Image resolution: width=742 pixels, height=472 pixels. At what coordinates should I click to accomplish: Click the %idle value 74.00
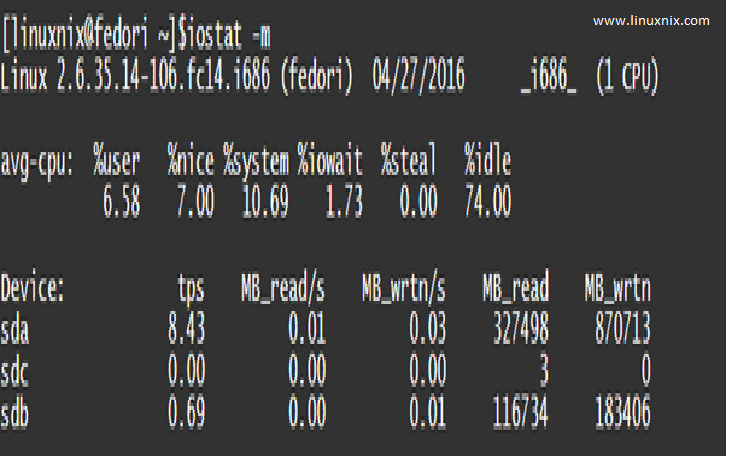(487, 203)
